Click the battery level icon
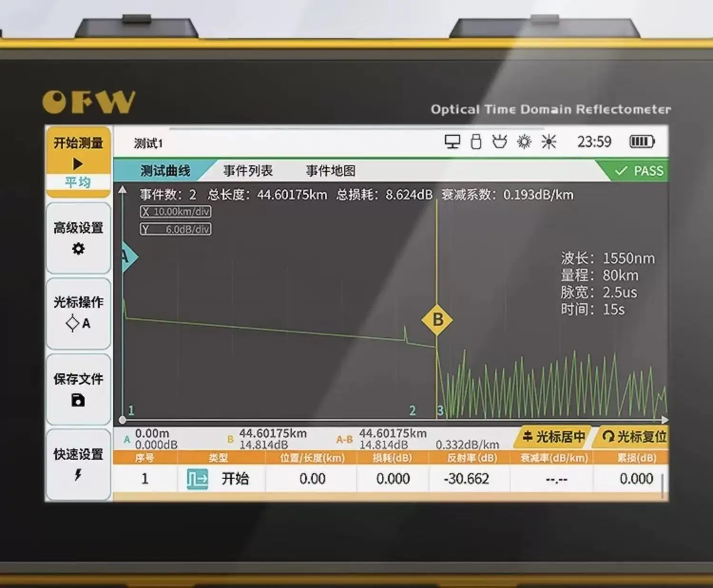The image size is (713, 588). tap(642, 142)
